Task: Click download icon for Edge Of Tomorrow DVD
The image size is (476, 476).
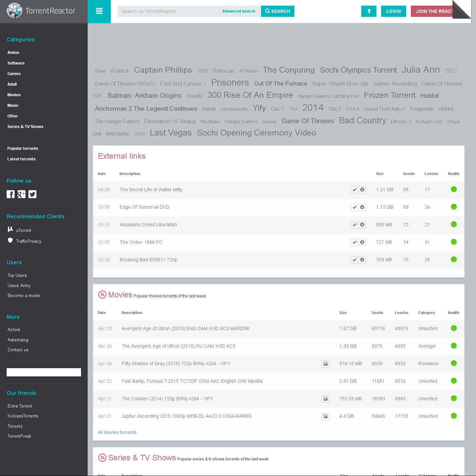Action: [x=362, y=207]
